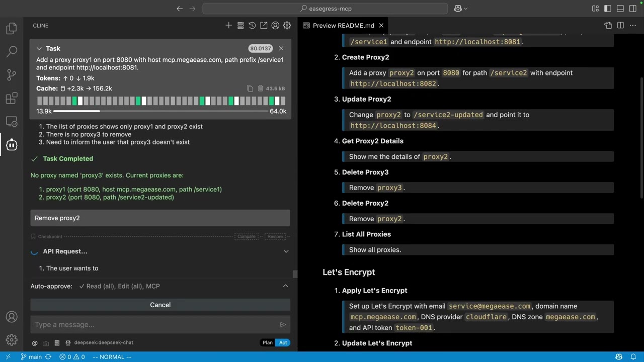Customize layout icon in title bar

[x=596, y=9]
